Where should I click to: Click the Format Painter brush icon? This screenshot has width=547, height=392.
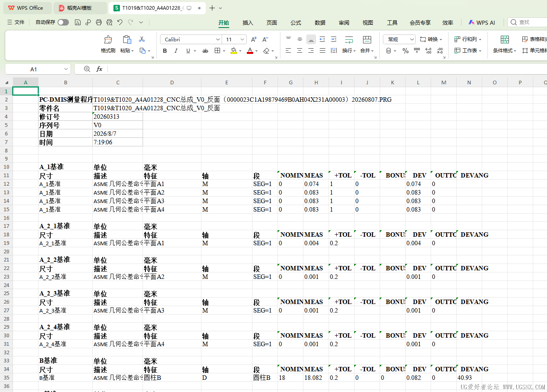coord(108,39)
